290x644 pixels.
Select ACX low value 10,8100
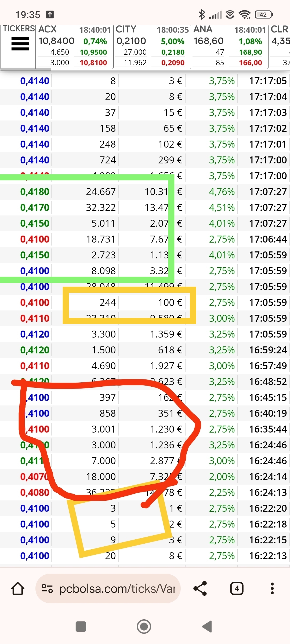click(93, 63)
